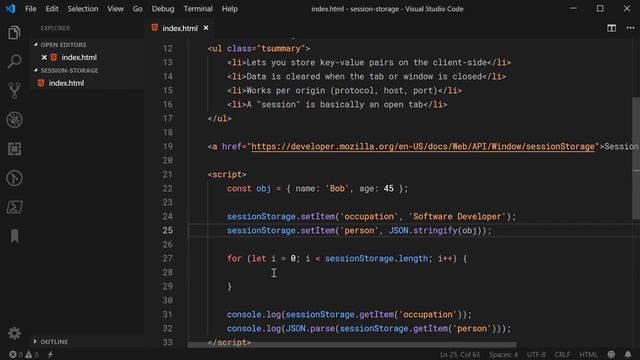Select the index.html editor tab

[180, 28]
